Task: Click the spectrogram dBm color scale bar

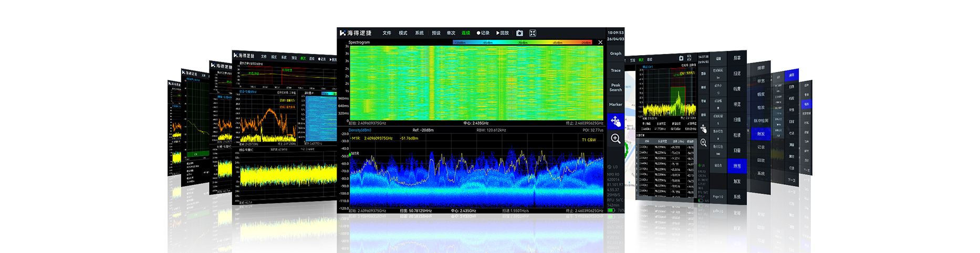Action: coord(522,43)
